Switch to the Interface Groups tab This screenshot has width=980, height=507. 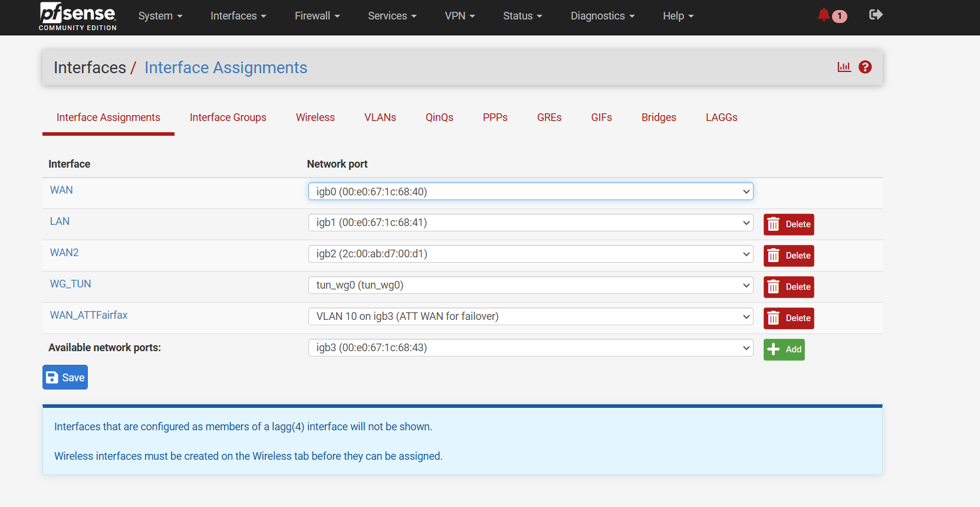[228, 117]
